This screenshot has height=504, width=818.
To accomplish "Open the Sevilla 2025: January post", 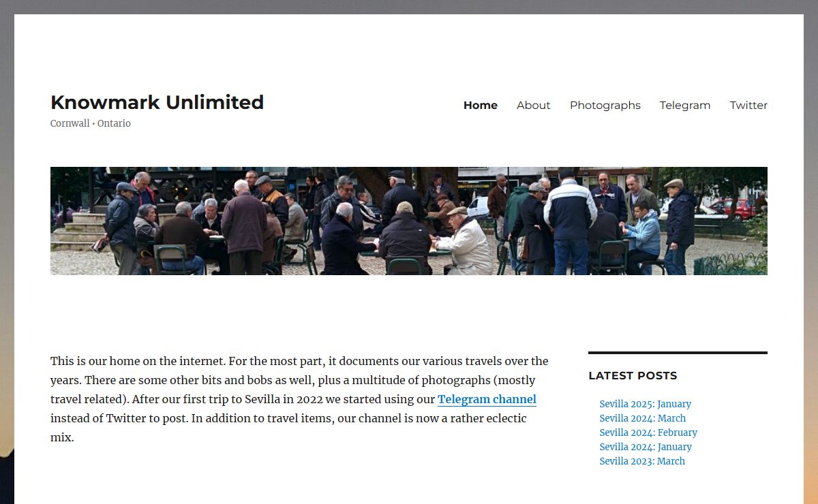I will pos(645,404).
